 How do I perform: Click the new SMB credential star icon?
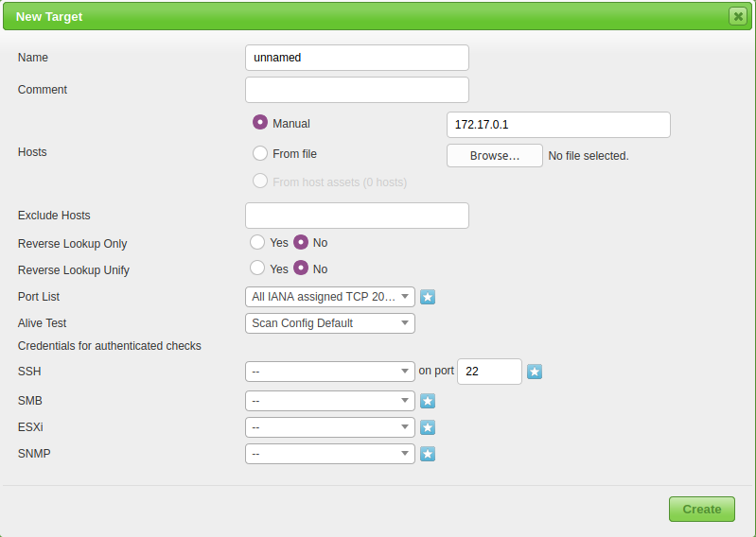point(428,401)
